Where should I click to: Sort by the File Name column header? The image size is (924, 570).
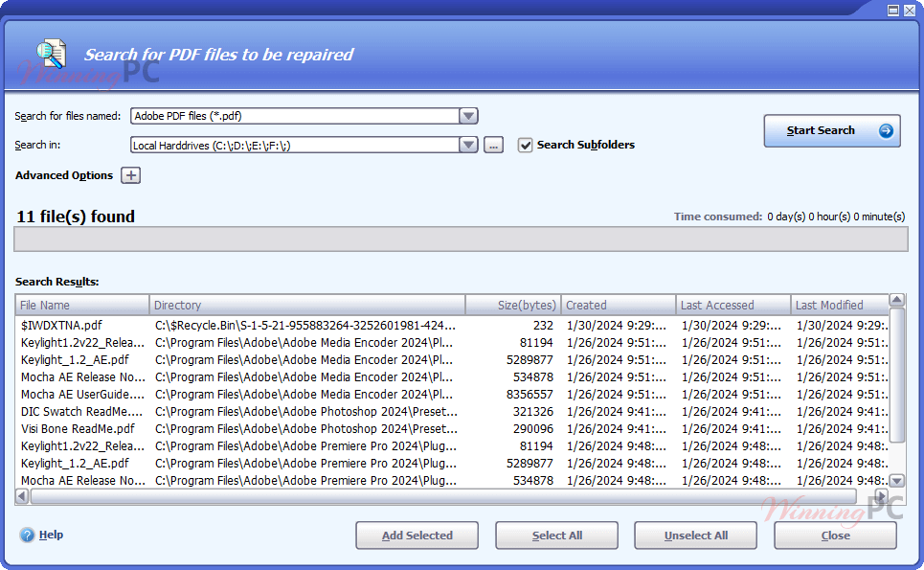click(x=82, y=305)
